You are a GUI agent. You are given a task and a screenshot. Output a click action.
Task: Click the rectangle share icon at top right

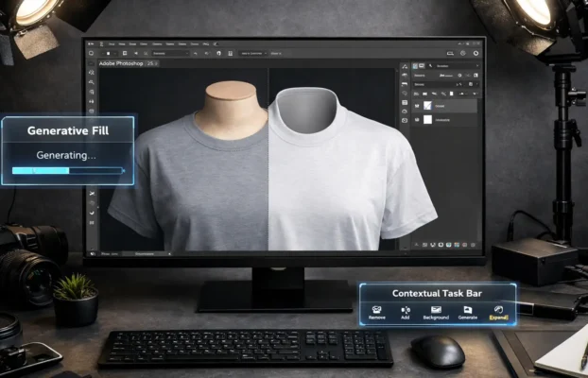[x=450, y=53]
